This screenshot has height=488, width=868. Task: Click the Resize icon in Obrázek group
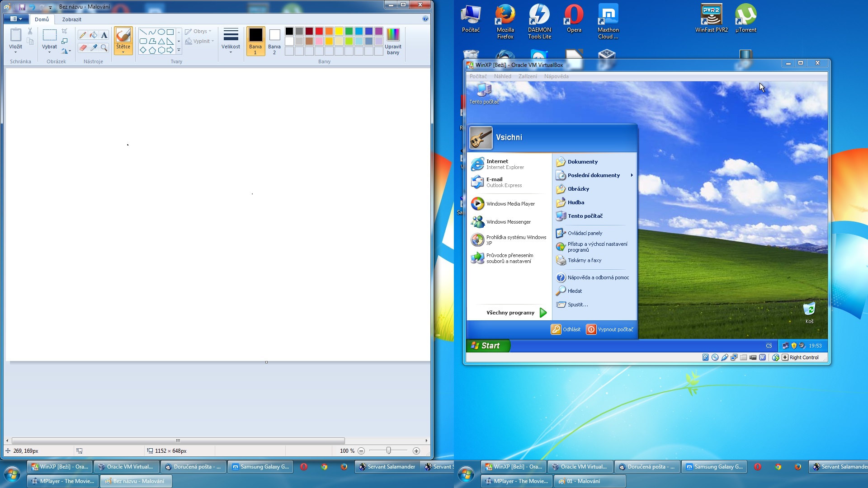(65, 41)
